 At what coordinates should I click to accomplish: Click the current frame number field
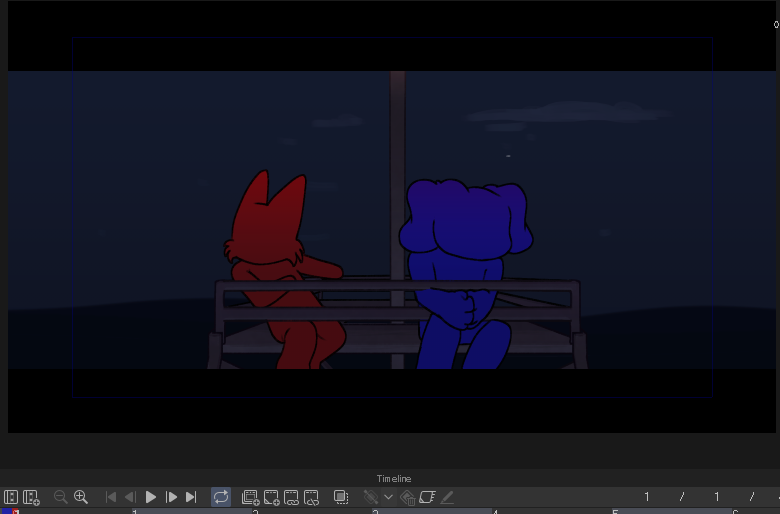coord(647,497)
